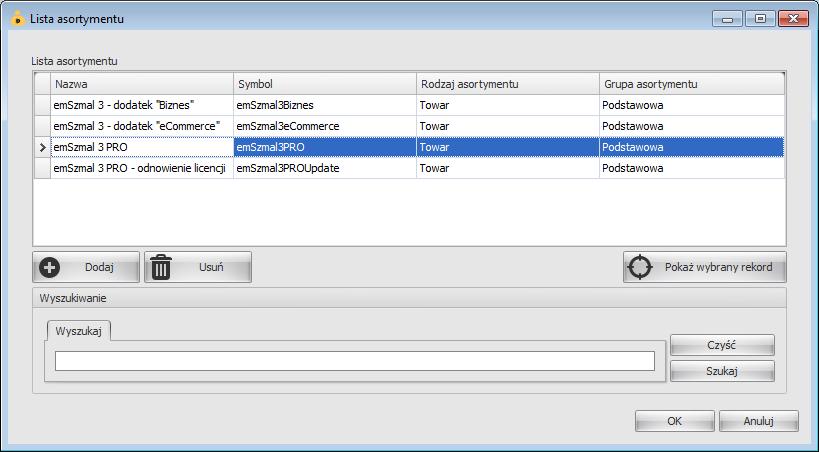The width and height of the screenshot is (819, 452).
Task: Click the Dodaj button label
Action: pos(99,267)
